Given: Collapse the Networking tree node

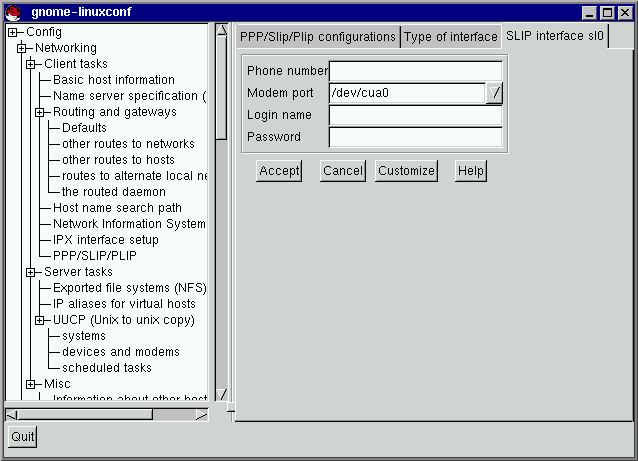Looking at the screenshot, I should pos(22,48).
